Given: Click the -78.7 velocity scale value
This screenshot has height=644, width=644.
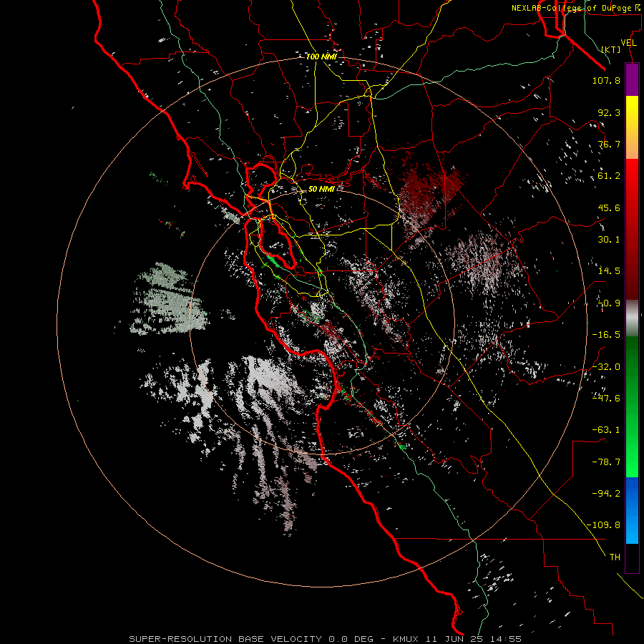Looking at the screenshot, I should [x=606, y=462].
